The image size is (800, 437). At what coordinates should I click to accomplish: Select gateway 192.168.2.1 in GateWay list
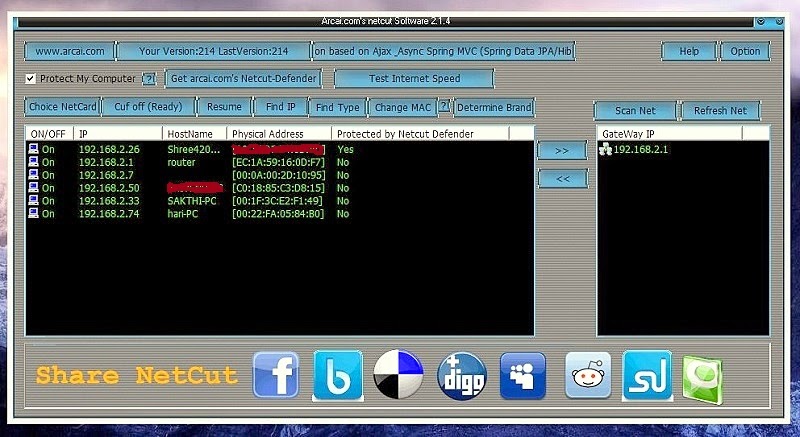click(x=640, y=149)
